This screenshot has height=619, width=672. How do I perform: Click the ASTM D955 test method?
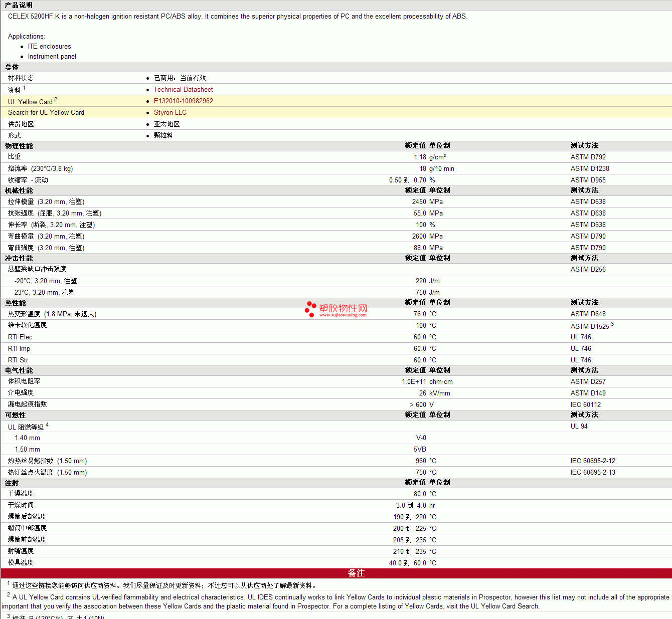coord(588,180)
